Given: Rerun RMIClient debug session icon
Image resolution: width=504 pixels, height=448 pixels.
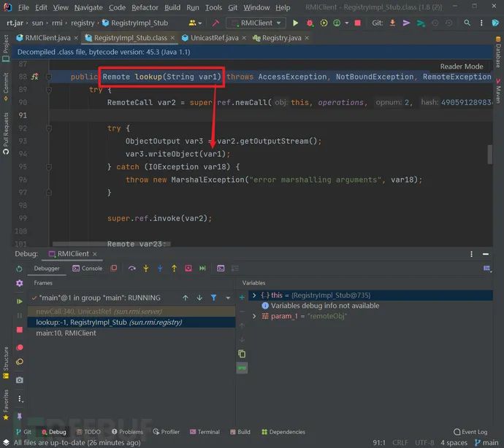Looking at the screenshot, I should (19, 269).
